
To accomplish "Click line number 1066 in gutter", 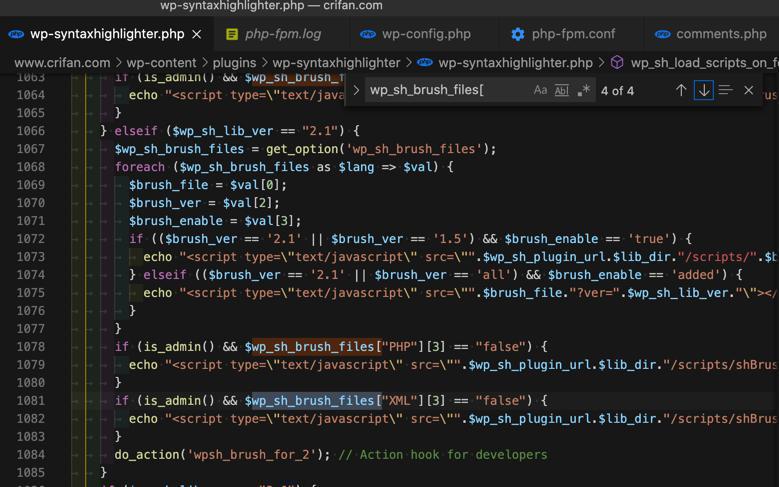I will tap(31, 131).
